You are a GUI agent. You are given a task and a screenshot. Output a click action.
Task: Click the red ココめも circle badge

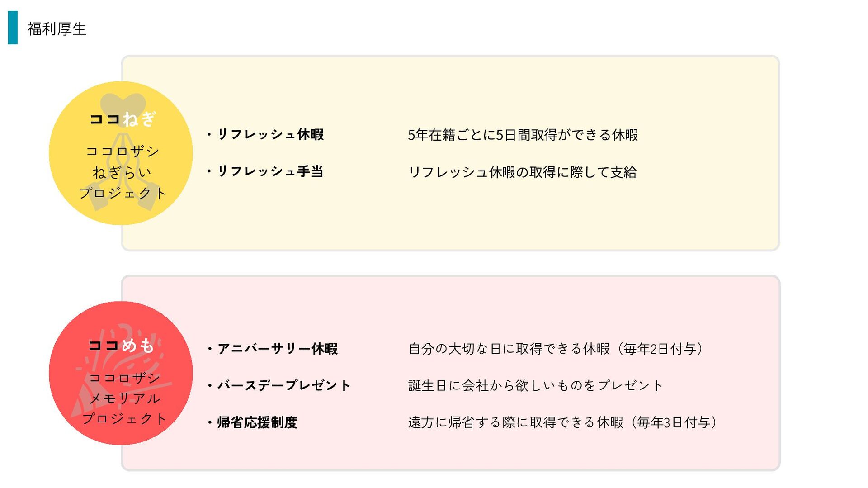(121, 373)
